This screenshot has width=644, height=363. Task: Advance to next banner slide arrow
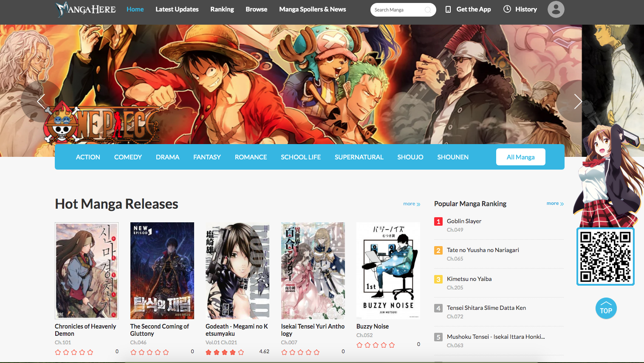[x=577, y=101]
